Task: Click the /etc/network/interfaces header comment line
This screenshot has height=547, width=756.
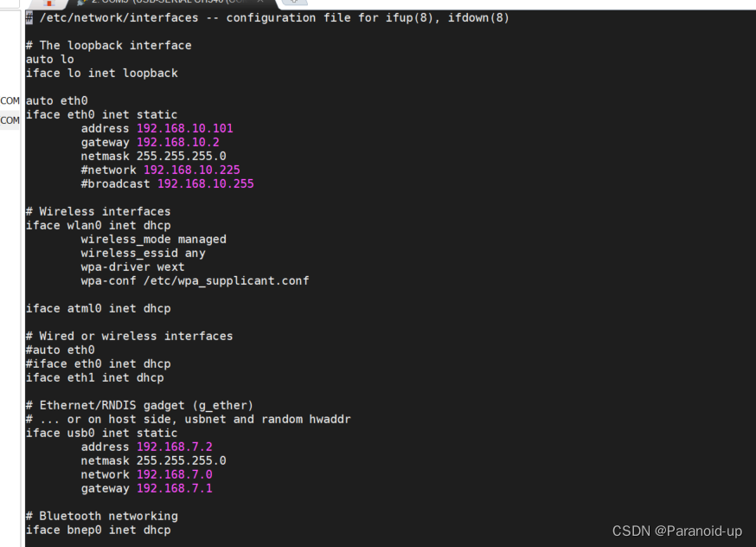Action: pyautogui.click(x=267, y=17)
